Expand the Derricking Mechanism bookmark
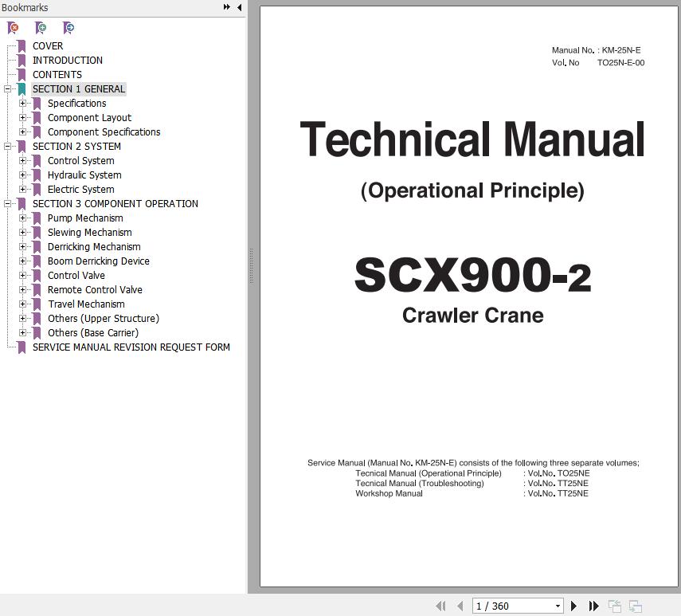The image size is (681, 616). point(22,247)
